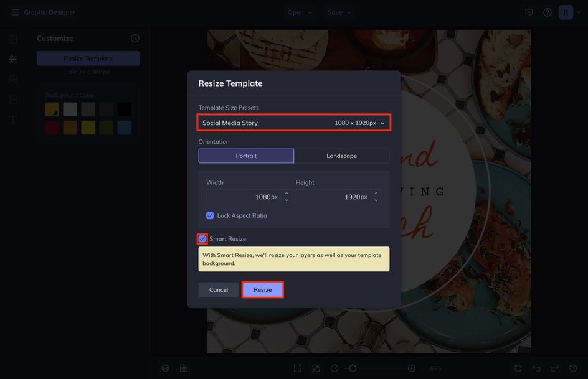Click the reset rotate icon in bottom bar
The height and width of the screenshot is (379, 588).
pos(518,368)
